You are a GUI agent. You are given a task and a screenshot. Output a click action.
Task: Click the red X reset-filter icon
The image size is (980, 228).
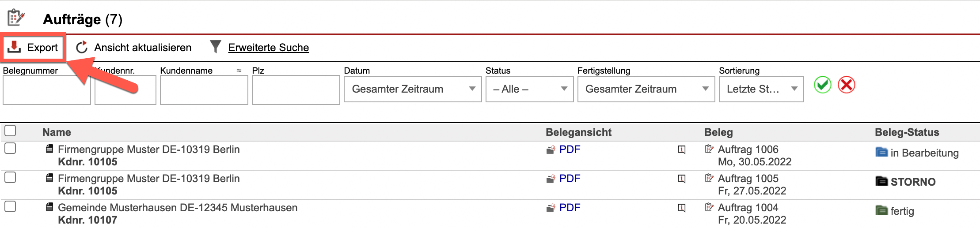click(x=847, y=85)
